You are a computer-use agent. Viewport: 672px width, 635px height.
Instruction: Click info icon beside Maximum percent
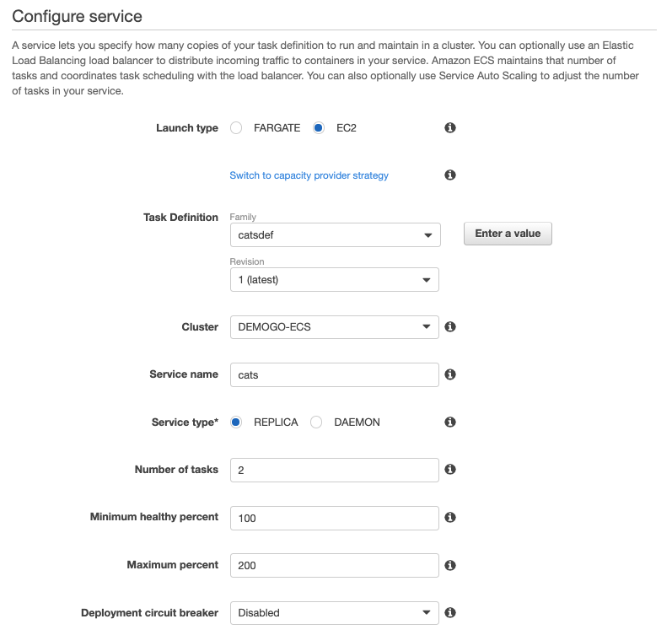450,565
